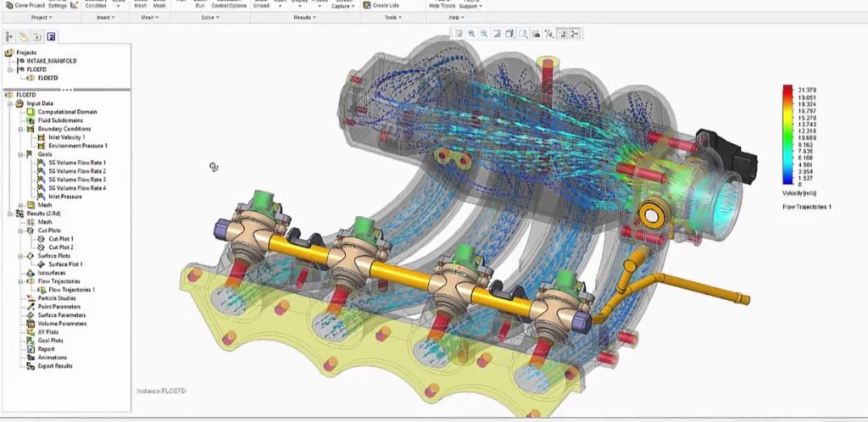Image resolution: width=868 pixels, height=422 pixels.
Task: Select the INTAKE_MANIFOLD project entry
Action: point(53,61)
